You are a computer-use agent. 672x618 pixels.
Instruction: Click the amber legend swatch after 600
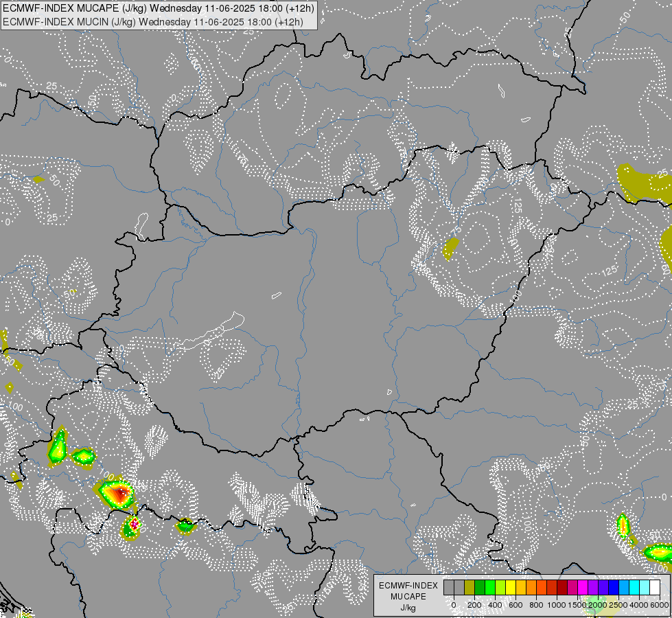[521, 587]
